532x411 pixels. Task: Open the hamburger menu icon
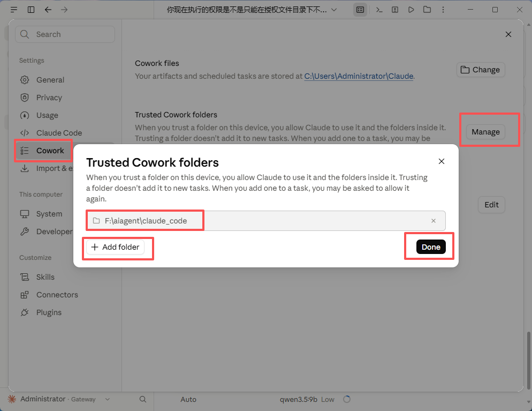14,10
